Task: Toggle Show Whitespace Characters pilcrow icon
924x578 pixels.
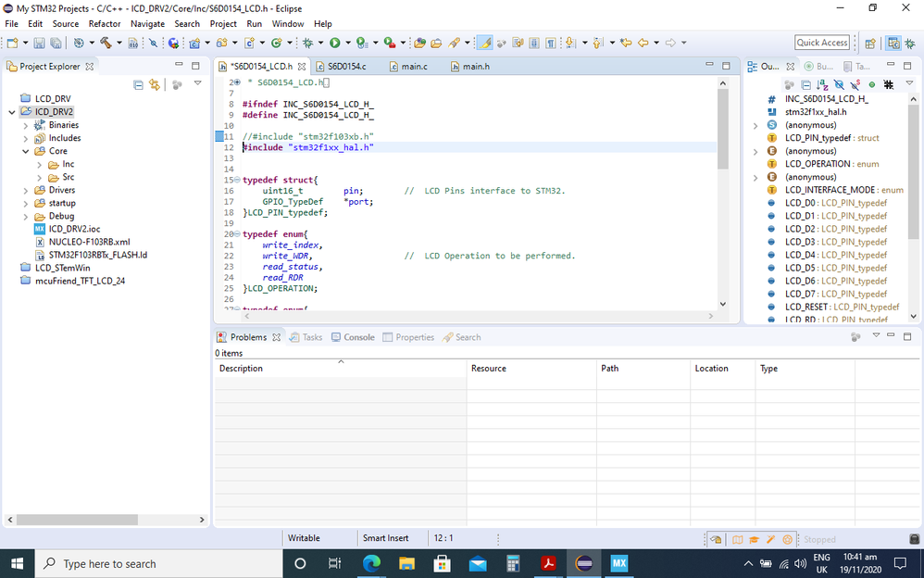Action: click(x=550, y=43)
